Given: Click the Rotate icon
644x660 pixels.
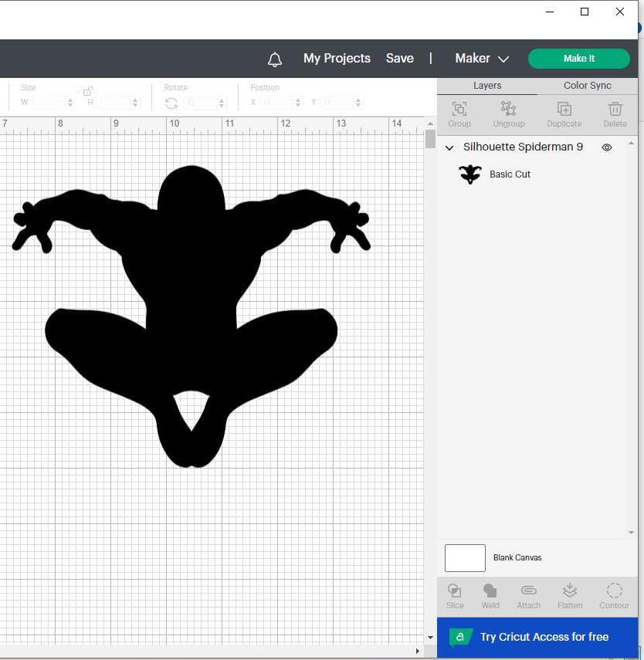Looking at the screenshot, I should pyautogui.click(x=171, y=103).
